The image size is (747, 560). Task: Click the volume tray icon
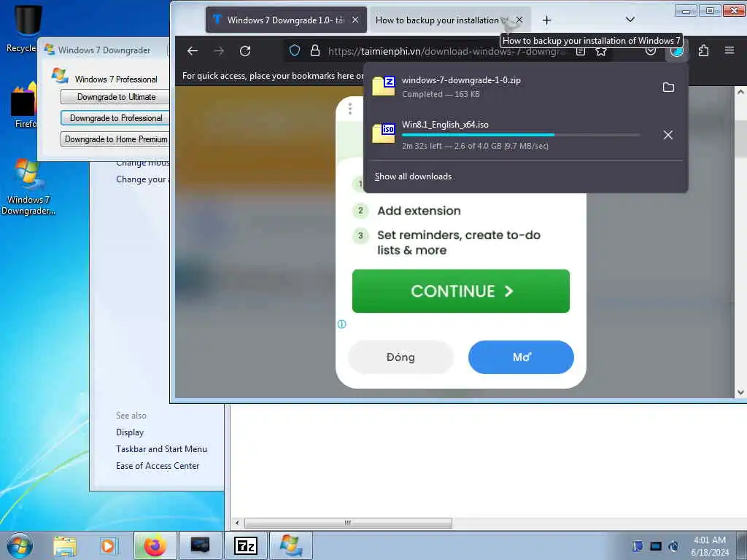(673, 545)
